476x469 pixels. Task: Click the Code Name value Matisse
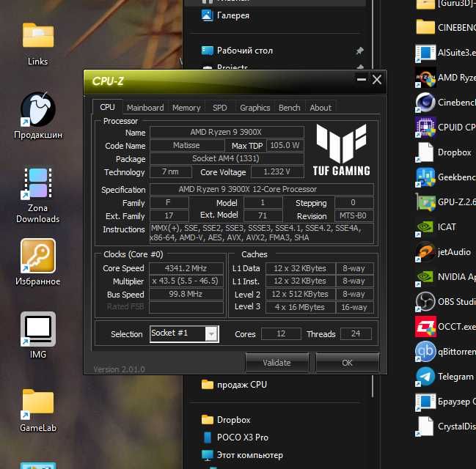tap(187, 145)
